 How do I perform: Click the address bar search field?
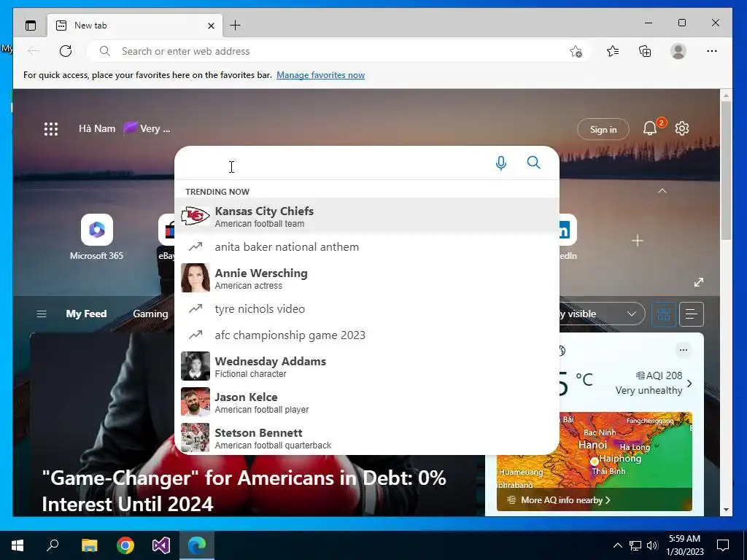click(338, 52)
